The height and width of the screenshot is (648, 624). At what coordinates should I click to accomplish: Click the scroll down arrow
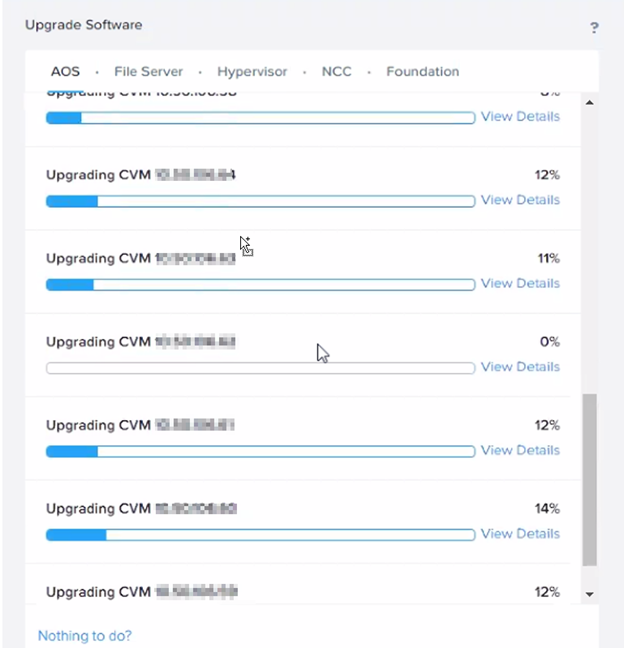click(x=590, y=594)
